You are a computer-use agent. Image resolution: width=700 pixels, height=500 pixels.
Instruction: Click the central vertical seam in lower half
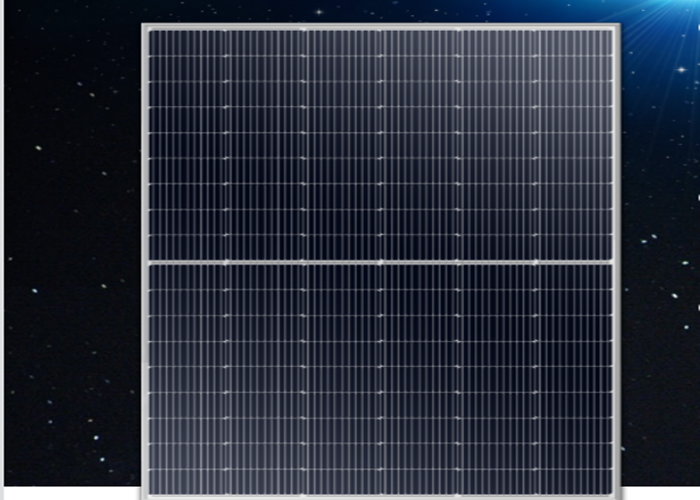coord(381,378)
